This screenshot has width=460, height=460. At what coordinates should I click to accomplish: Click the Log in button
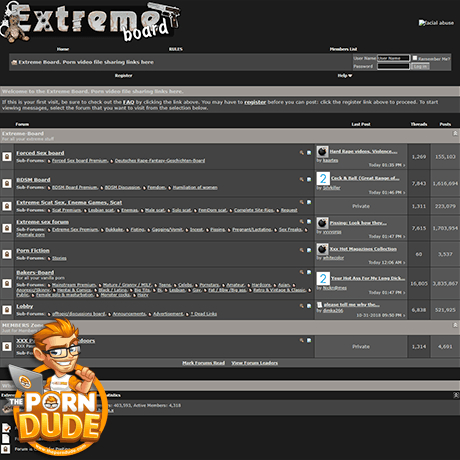tap(420, 66)
